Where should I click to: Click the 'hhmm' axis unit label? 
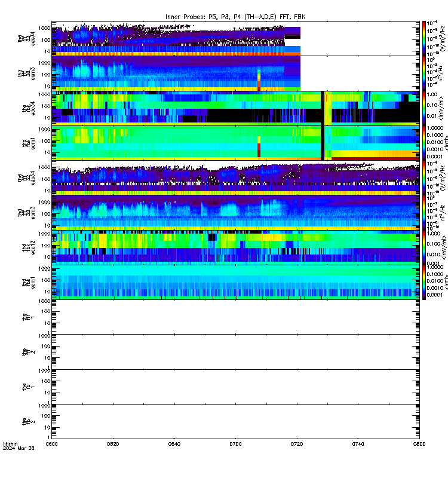(x=10, y=444)
